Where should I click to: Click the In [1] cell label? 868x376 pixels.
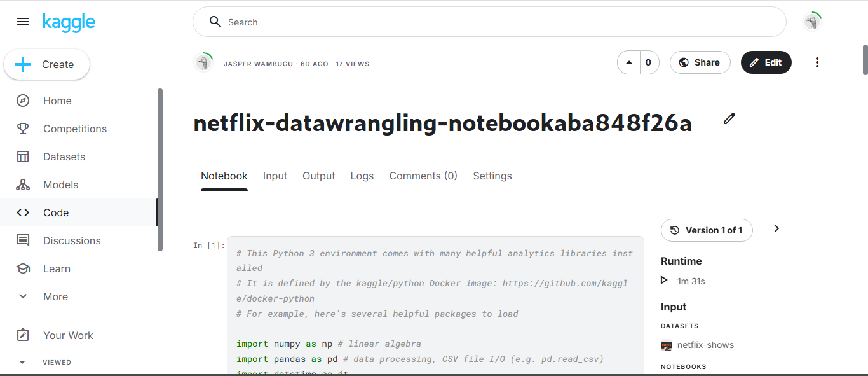209,246
